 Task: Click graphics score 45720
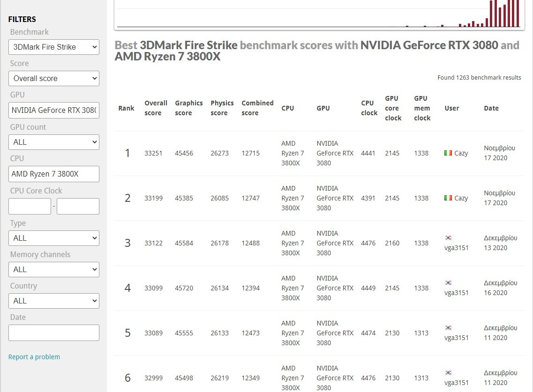184,288
